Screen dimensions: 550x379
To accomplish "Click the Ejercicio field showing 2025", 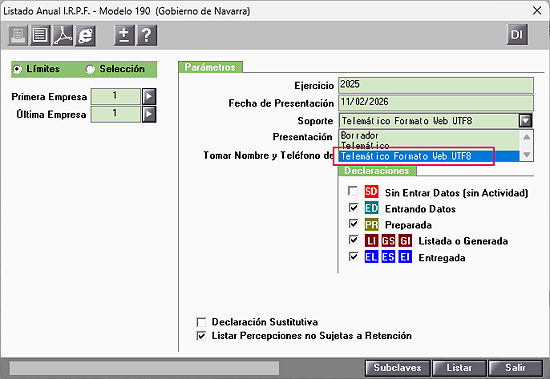I will pos(436,85).
